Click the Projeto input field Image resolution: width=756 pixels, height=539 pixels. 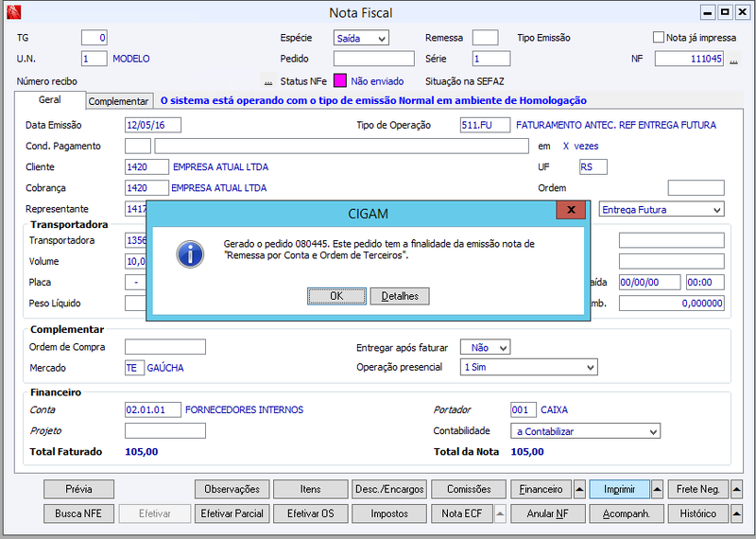164,431
